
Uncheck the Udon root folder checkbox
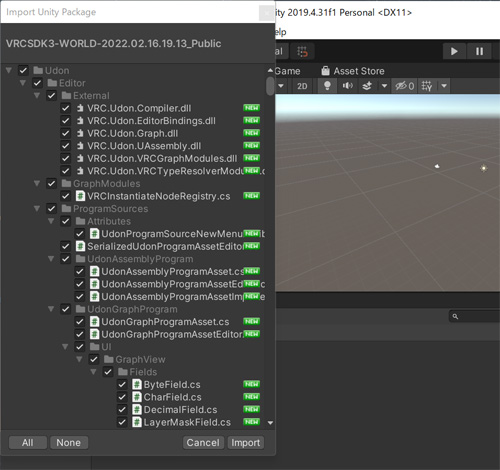(23, 70)
